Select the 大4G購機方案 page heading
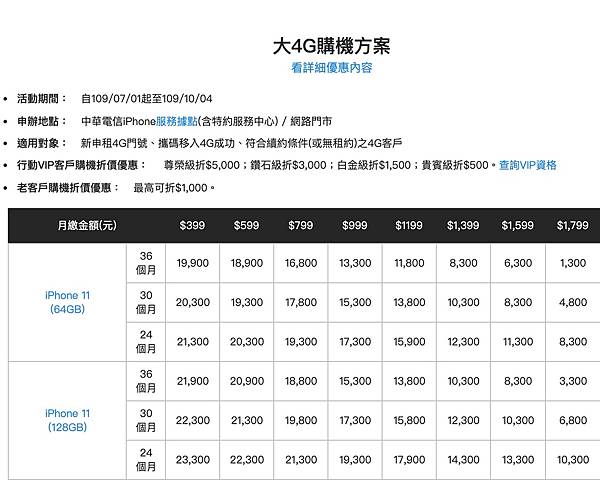 point(331,46)
